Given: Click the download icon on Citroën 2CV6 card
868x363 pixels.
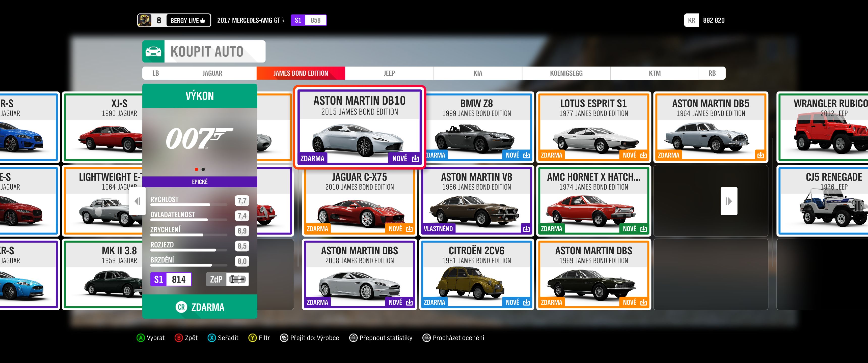Looking at the screenshot, I should coord(526,302).
